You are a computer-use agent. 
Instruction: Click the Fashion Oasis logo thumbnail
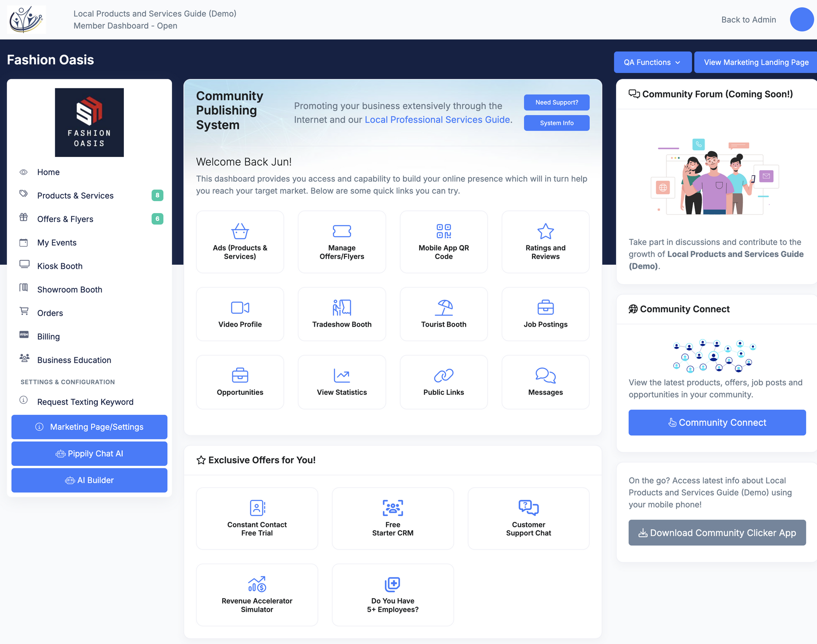[x=89, y=122]
